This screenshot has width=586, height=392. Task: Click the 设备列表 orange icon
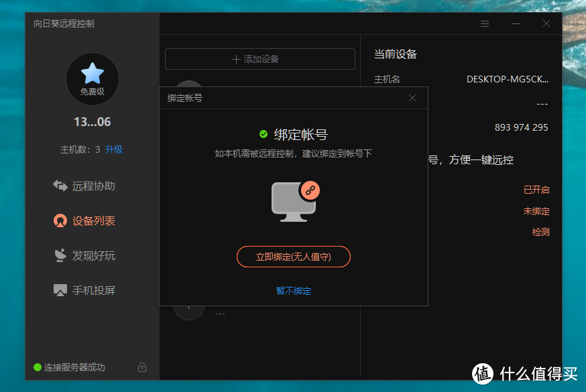[60, 220]
